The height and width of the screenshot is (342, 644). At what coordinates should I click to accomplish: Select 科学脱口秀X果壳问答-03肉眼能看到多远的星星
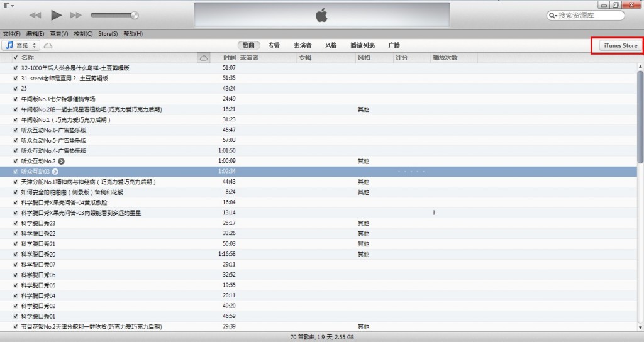(x=81, y=212)
